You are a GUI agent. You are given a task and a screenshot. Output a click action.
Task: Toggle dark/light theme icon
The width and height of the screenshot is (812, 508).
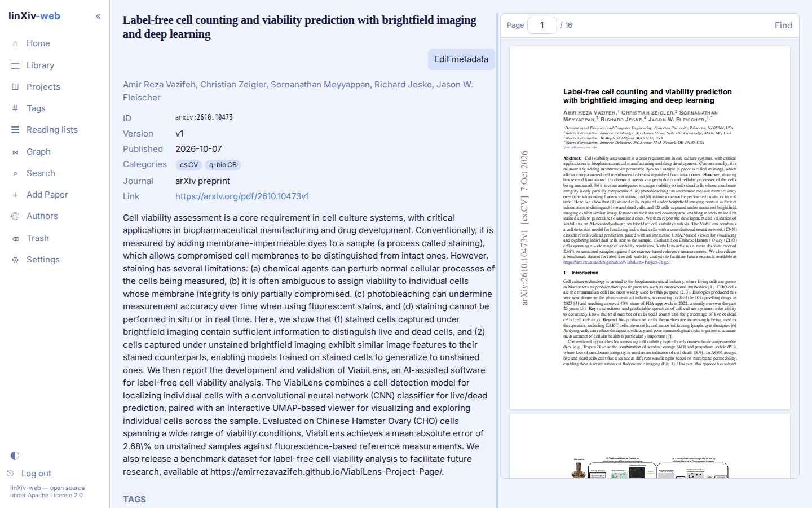tap(15, 456)
